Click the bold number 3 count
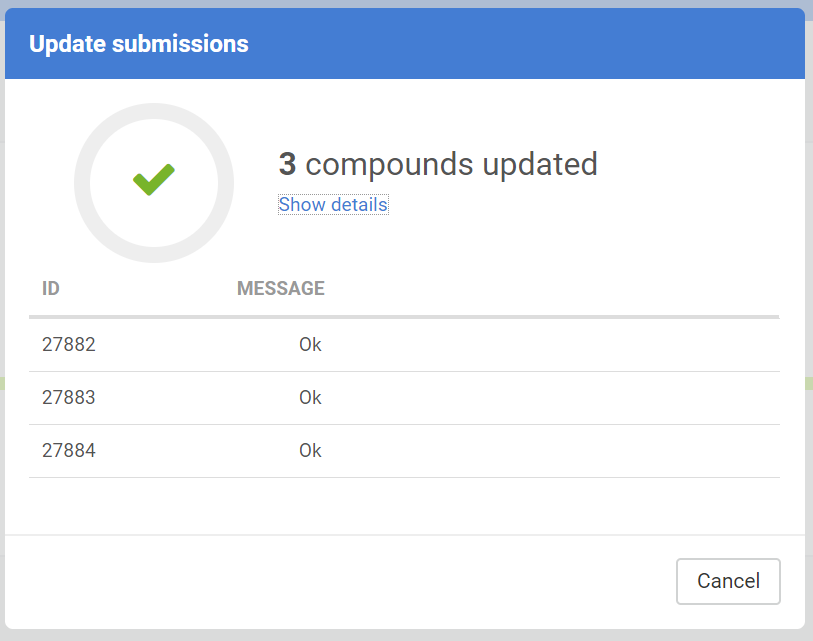 (287, 164)
